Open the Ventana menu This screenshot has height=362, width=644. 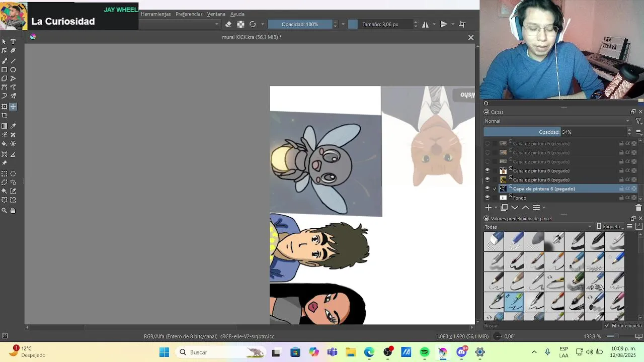[216, 14]
